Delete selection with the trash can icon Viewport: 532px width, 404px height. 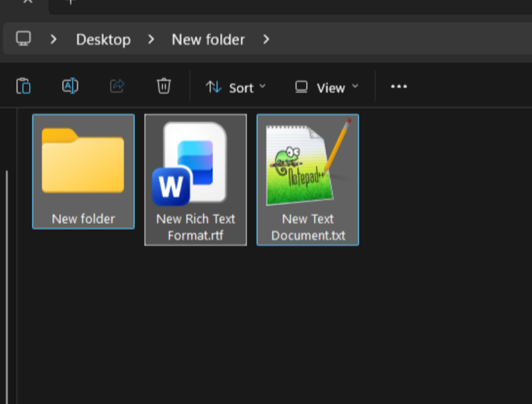(163, 86)
